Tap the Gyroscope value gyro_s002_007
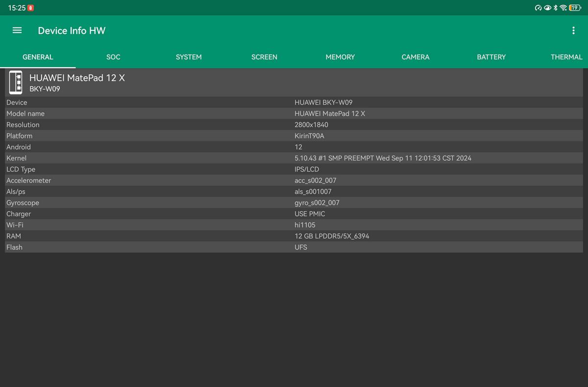This screenshot has height=387, width=588. pyautogui.click(x=317, y=203)
